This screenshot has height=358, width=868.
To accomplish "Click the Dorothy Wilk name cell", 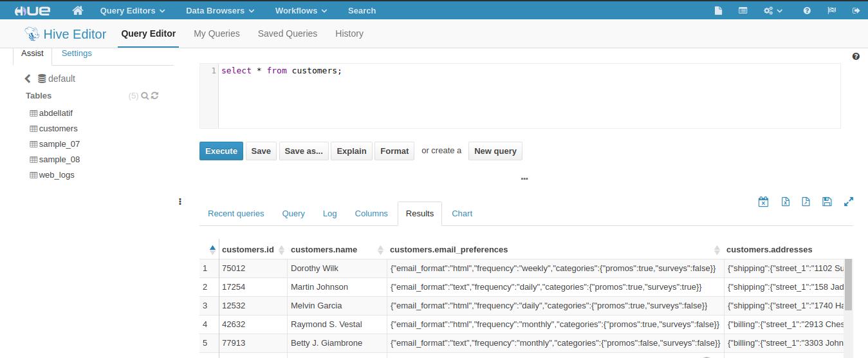I will pyautogui.click(x=337, y=268).
